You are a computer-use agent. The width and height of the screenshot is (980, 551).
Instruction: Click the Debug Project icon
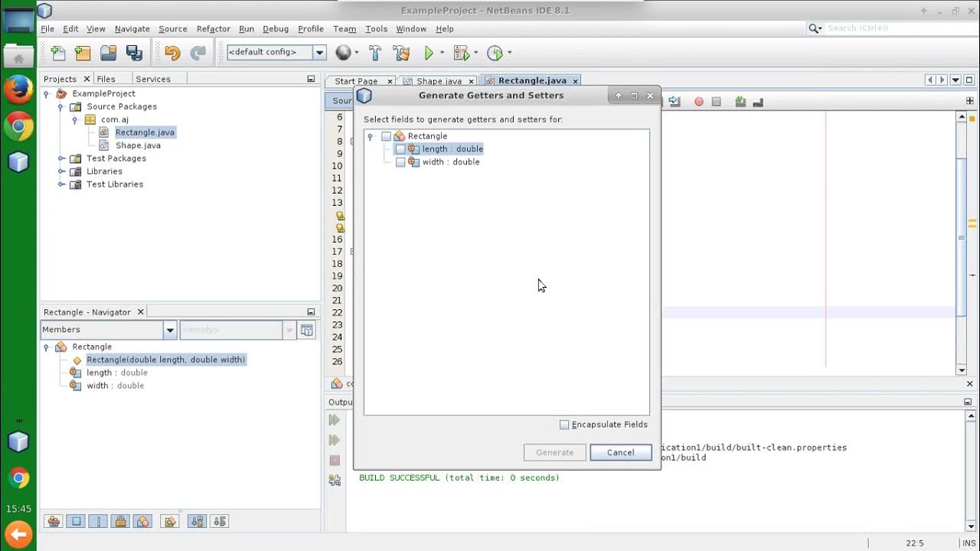[461, 53]
